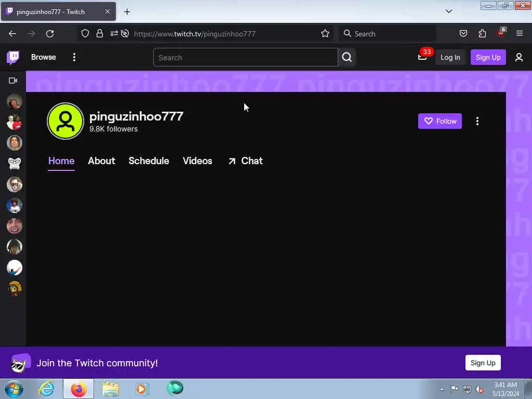
Task: Click the green round app taskbar icon
Action: [x=175, y=388]
